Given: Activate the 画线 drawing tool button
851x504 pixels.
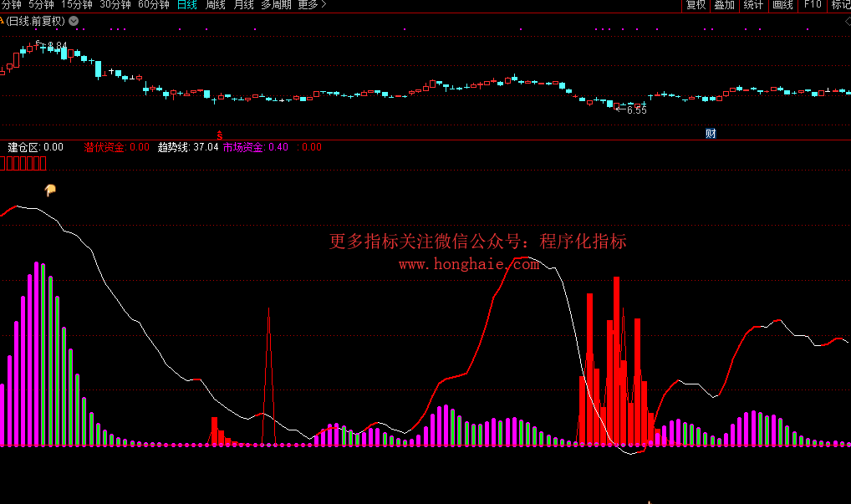Looking at the screenshot, I should coord(782,5).
